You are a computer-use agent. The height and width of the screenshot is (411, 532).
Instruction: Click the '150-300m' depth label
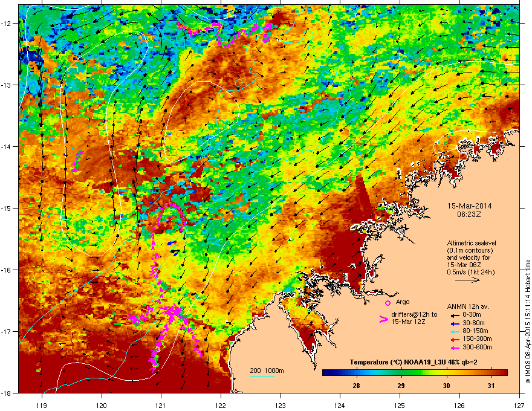tap(477, 338)
